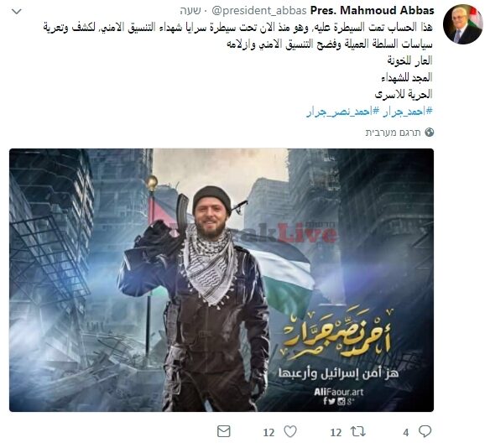Screen dimensions: 490x448
Task: Click the retweet count 12
Action: [336, 433]
